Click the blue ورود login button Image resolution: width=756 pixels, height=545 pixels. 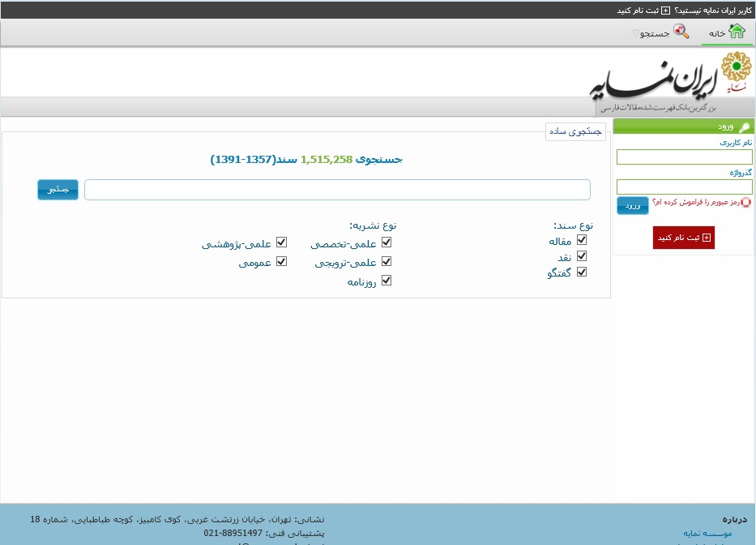click(633, 206)
